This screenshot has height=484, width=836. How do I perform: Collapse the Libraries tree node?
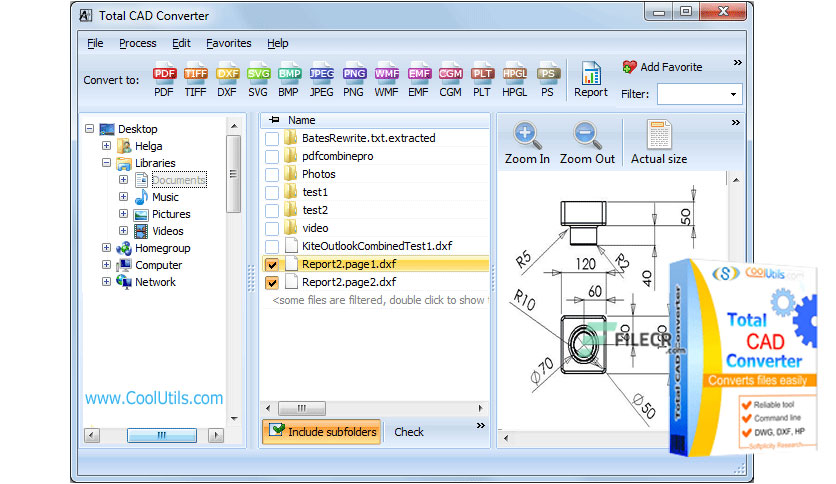(x=106, y=163)
